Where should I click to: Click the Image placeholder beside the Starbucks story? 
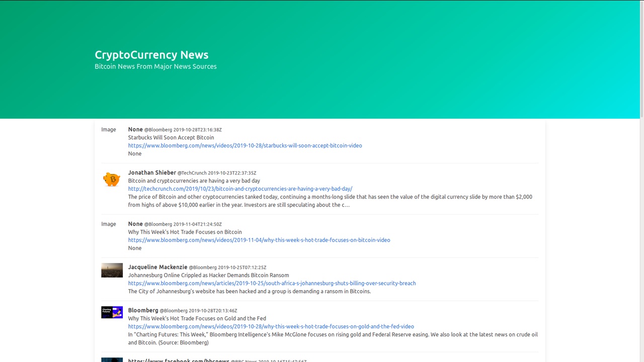click(x=109, y=130)
